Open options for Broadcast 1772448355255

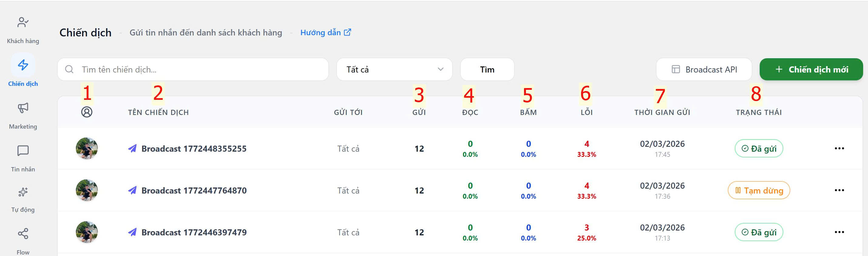pyautogui.click(x=839, y=149)
